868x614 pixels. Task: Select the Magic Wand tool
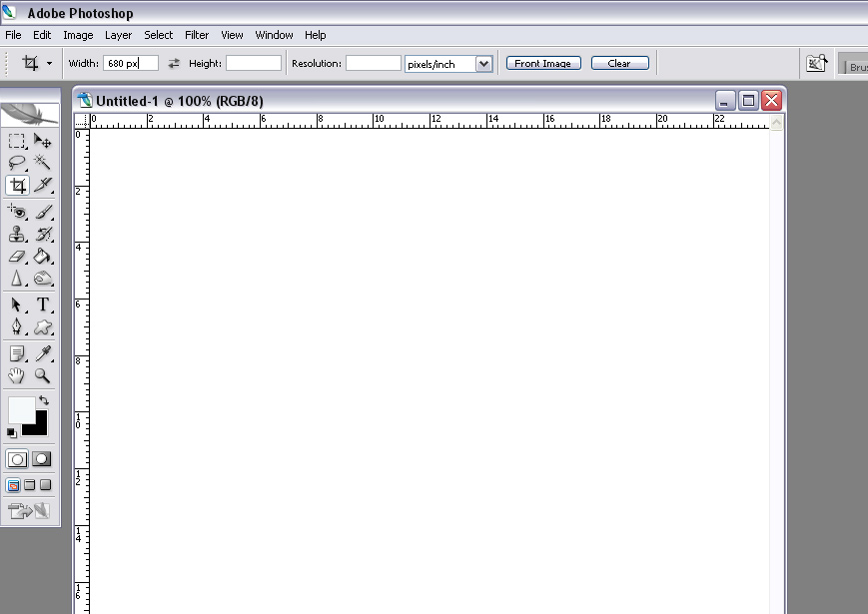pyautogui.click(x=43, y=163)
